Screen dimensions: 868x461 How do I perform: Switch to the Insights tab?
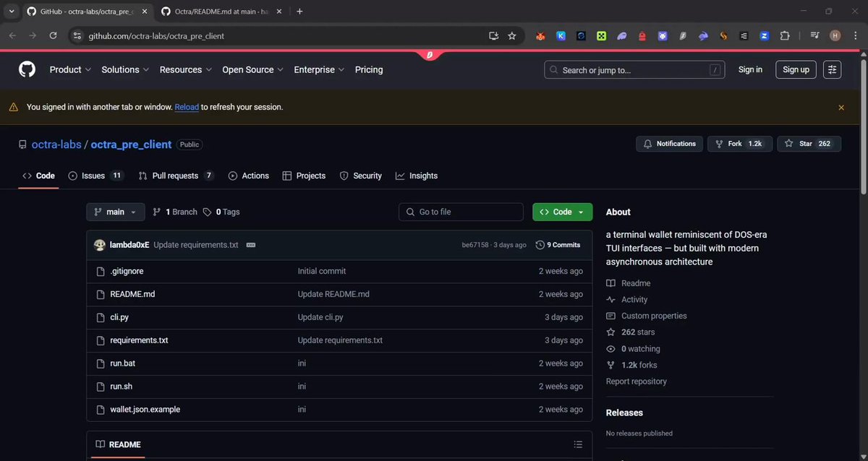tap(417, 176)
